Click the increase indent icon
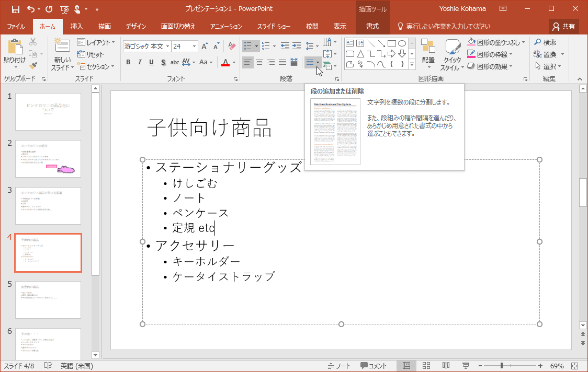 298,45
